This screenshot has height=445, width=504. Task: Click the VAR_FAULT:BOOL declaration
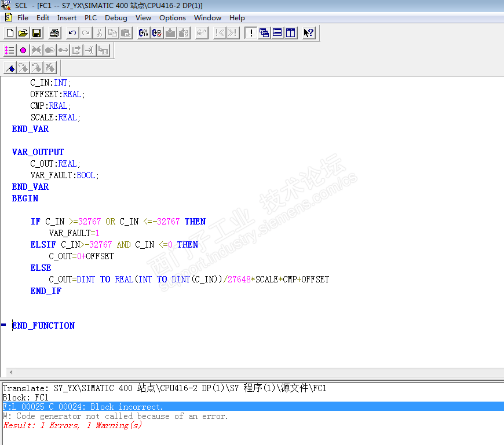tap(65, 175)
